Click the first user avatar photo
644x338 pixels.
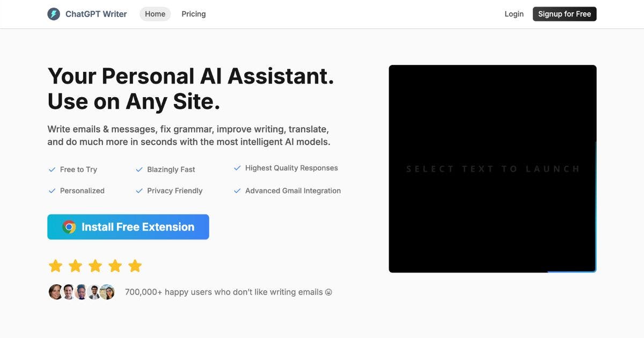56,292
